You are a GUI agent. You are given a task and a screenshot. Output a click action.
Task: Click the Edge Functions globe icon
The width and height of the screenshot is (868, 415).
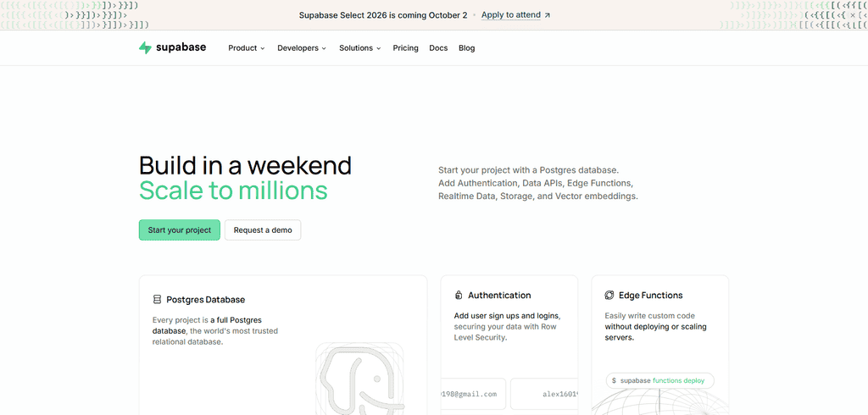[x=609, y=295]
